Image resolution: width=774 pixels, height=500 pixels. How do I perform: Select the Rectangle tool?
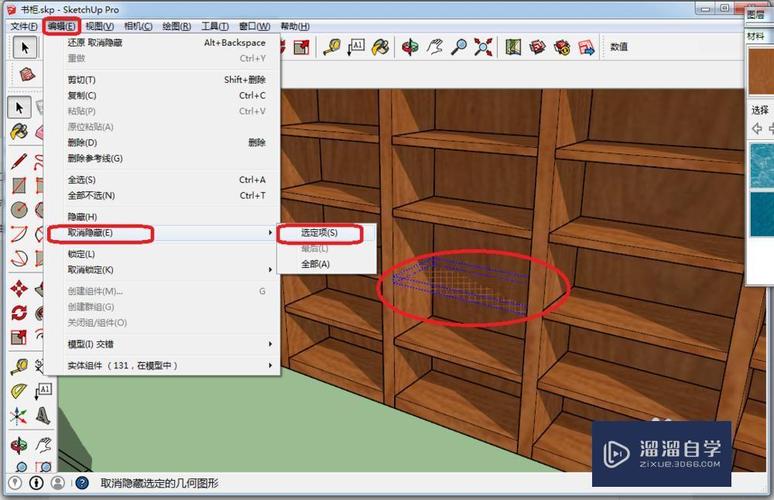pyautogui.click(x=19, y=186)
